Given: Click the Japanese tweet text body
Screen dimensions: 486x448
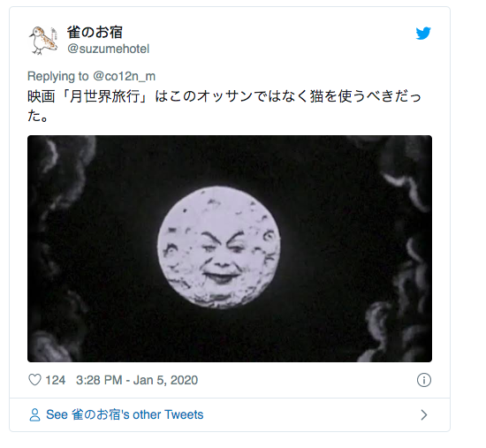Looking at the screenshot, I should [224, 106].
